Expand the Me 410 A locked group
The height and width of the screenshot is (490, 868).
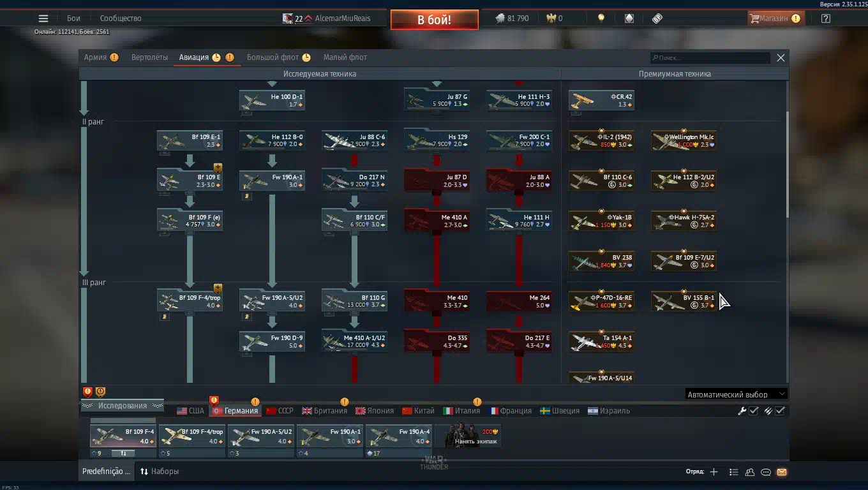point(437,221)
